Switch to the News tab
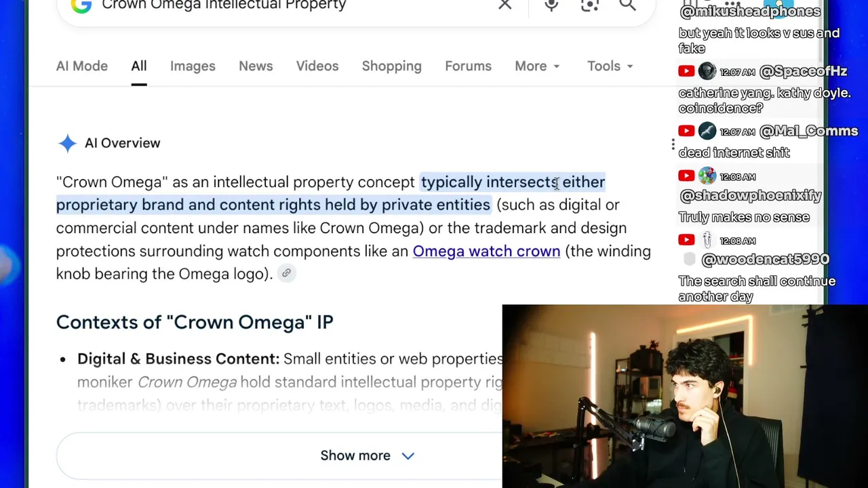Viewport: 868px width, 488px height. point(256,66)
